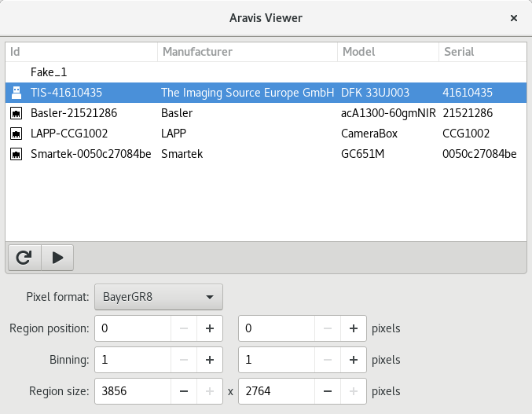
Task: Click the ethernet icon beside Basler-21521286
Action: pyautogui.click(x=16, y=113)
